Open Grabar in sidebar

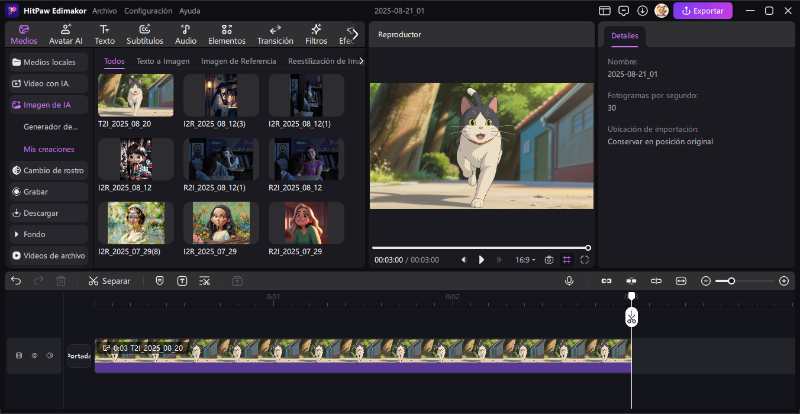point(49,192)
